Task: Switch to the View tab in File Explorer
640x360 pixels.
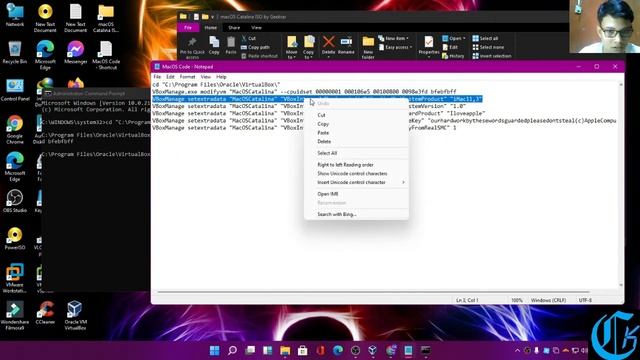Action: [256, 27]
